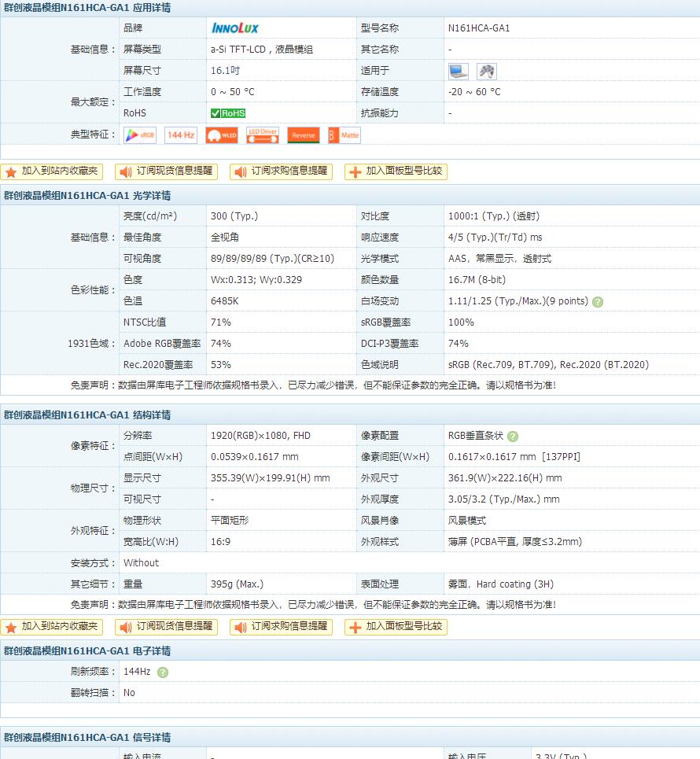The image size is (700, 759).
Task: Open help icon beside RGB垂直条状
Action: 513,437
